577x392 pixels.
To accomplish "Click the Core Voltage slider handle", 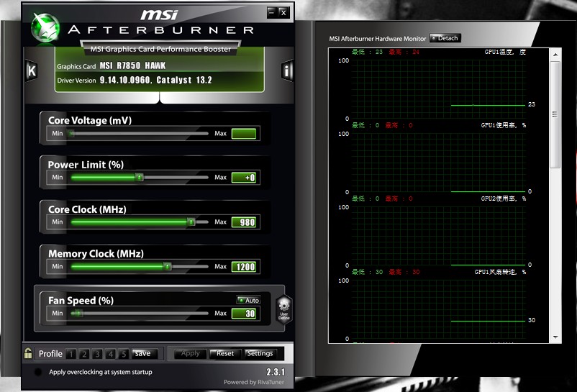I will tap(71, 134).
